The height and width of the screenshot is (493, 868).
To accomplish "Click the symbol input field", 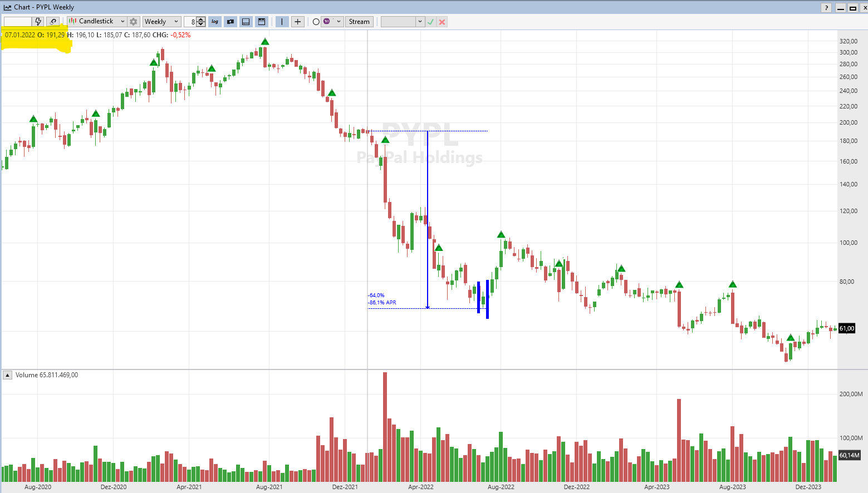I will click(x=18, y=22).
